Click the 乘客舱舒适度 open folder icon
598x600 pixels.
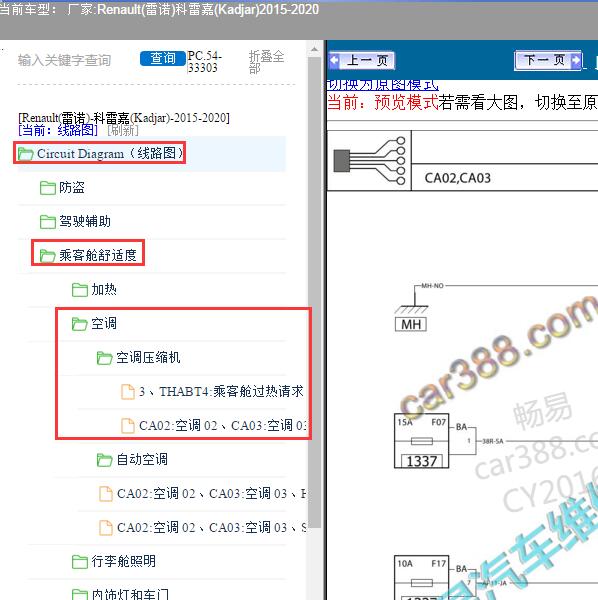48,256
